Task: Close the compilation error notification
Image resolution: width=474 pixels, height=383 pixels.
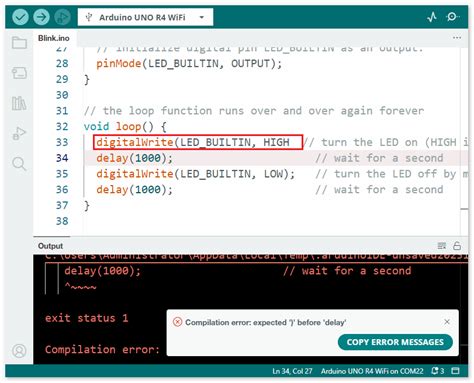Action: [447, 322]
